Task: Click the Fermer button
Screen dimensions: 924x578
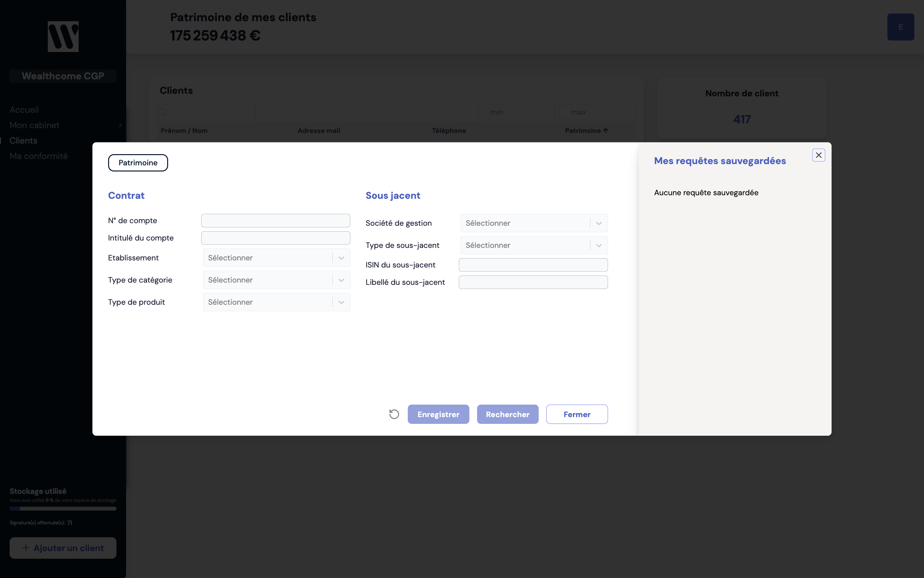Action: [577, 414]
